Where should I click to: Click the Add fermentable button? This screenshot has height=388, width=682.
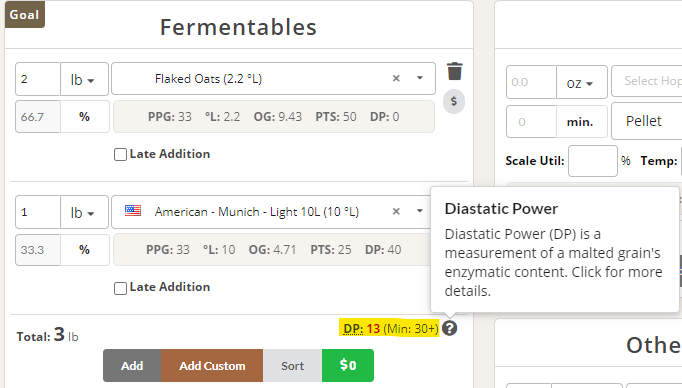[132, 366]
